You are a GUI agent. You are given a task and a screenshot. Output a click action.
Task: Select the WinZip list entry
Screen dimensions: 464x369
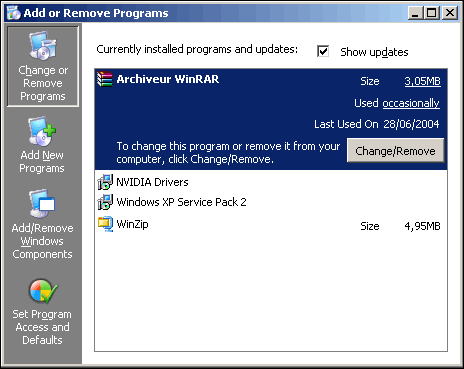click(x=271, y=225)
